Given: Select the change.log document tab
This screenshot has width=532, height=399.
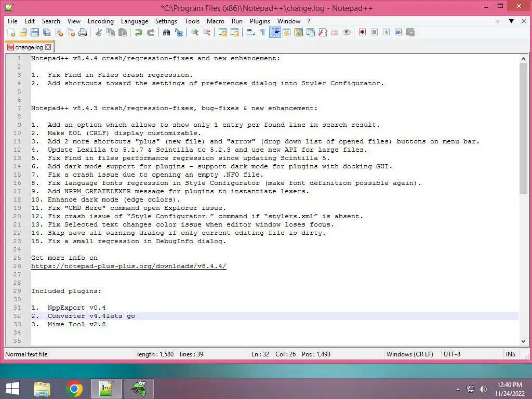Looking at the screenshot, I should tap(29, 47).
